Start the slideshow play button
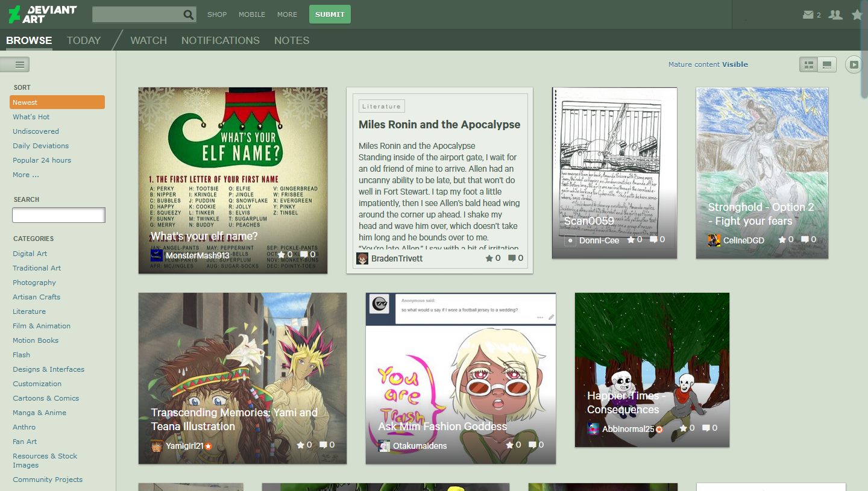This screenshot has height=491, width=868. point(854,64)
